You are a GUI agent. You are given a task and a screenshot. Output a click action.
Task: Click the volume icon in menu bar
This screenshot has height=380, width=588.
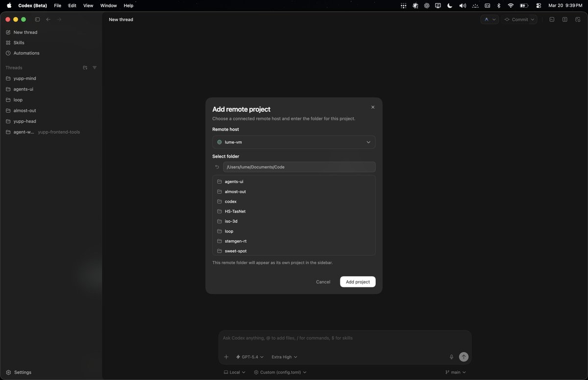click(463, 5)
